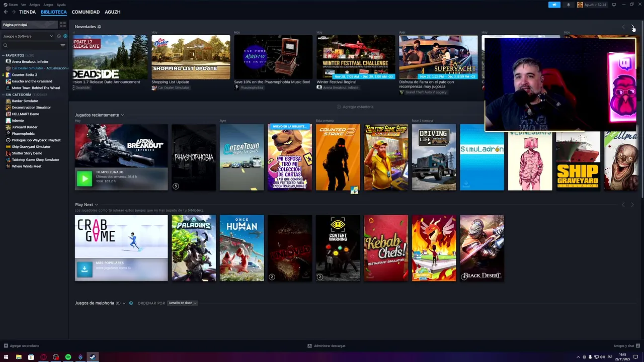
Task: Click the library search magnifier icon
Action: point(6,46)
